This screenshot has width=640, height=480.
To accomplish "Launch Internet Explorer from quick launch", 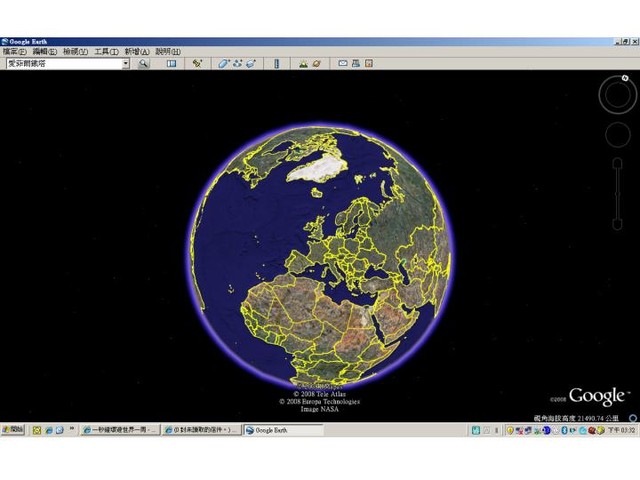I will pos(49,430).
